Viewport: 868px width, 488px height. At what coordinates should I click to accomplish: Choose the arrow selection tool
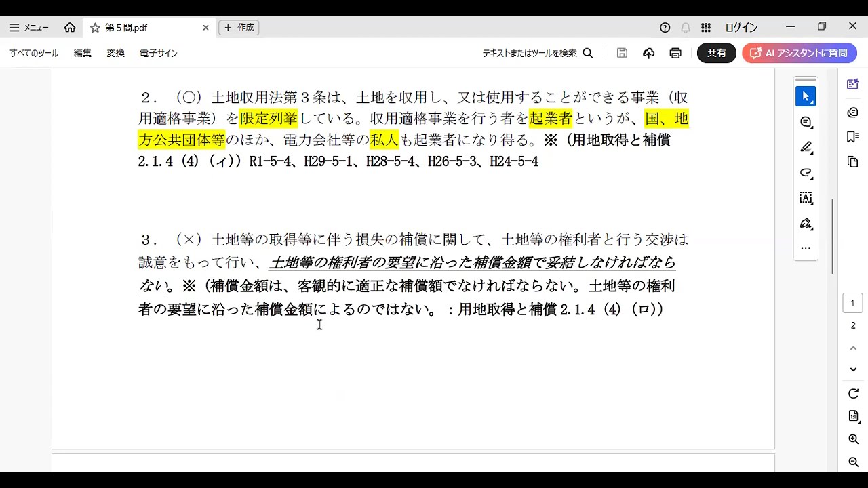click(806, 96)
